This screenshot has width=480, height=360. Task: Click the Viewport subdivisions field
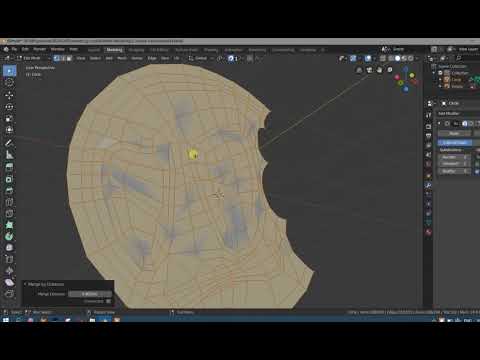(454, 164)
